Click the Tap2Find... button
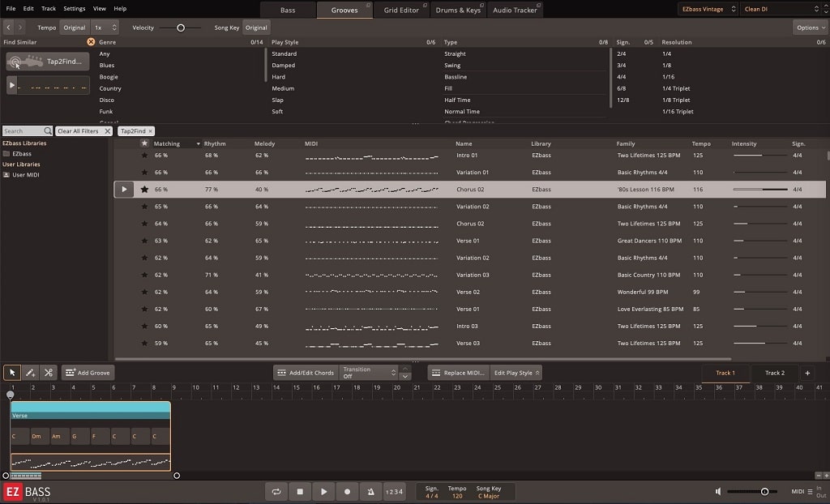The height and width of the screenshot is (504, 830). coord(48,62)
